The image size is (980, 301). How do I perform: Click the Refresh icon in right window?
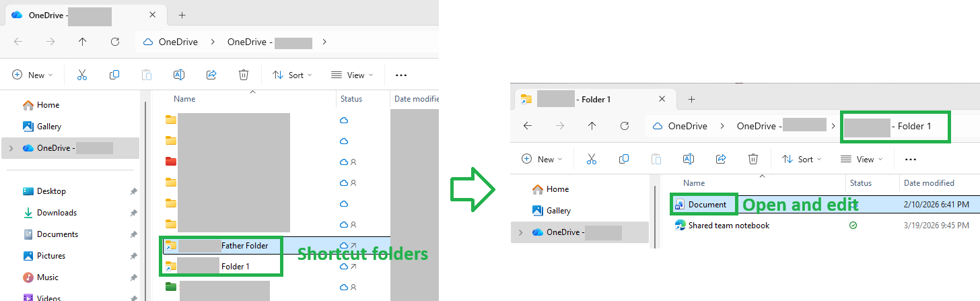click(x=624, y=126)
